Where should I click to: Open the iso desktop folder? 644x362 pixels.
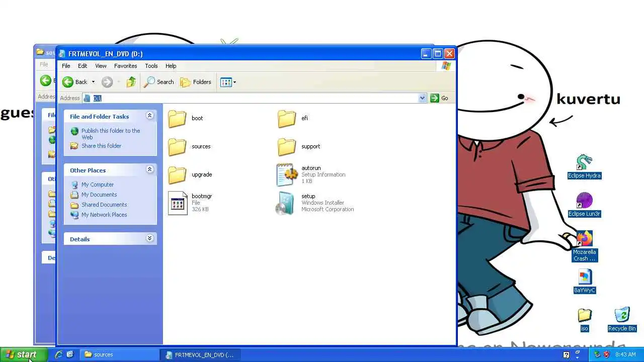point(584,320)
